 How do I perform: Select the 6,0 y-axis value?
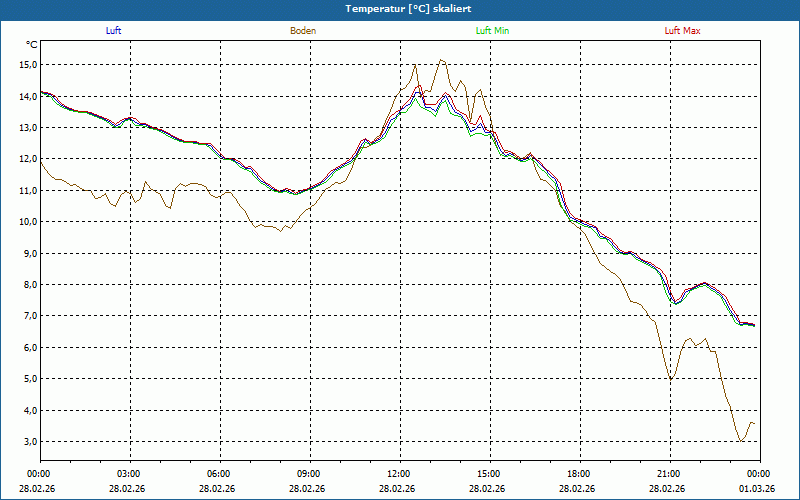click(30, 348)
